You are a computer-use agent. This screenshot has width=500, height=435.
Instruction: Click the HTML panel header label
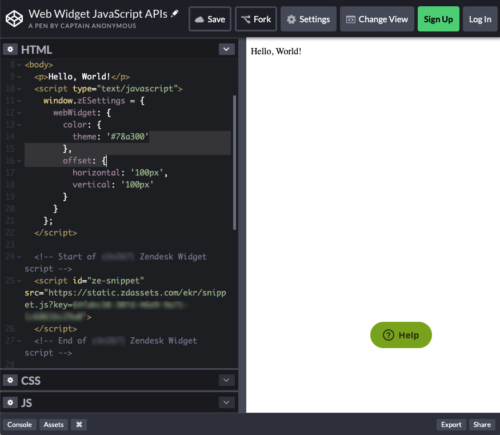coord(37,50)
